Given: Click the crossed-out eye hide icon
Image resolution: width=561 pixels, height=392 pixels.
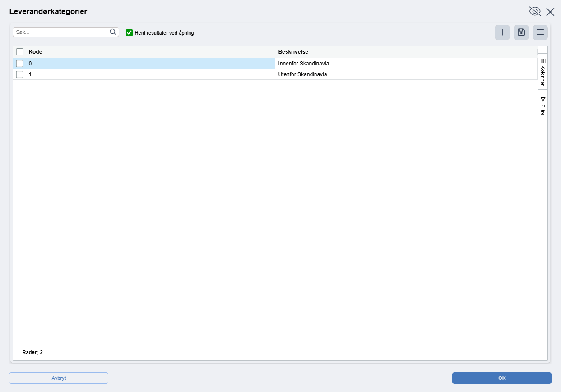Looking at the screenshot, I should [534, 11].
